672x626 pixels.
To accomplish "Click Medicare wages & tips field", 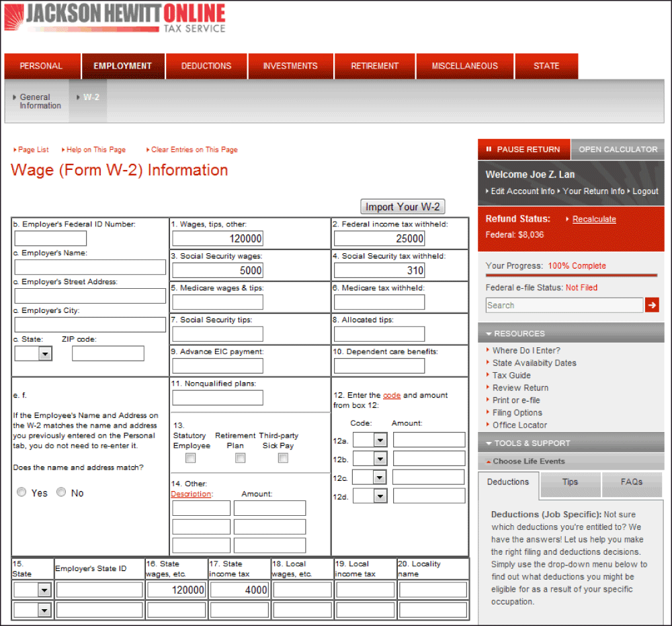I will pyautogui.click(x=218, y=302).
